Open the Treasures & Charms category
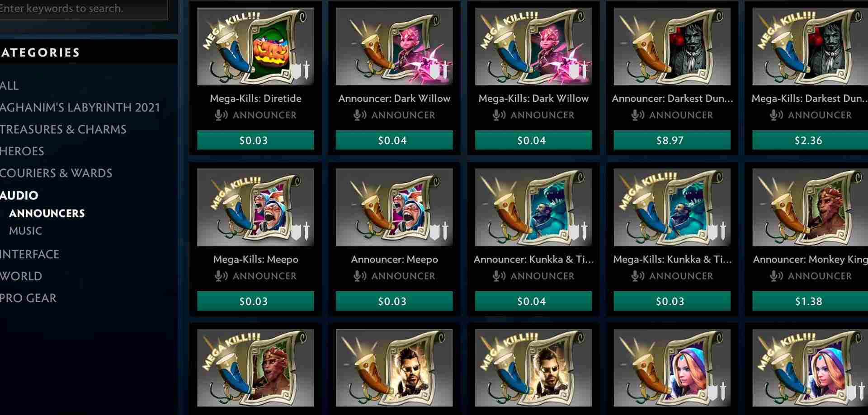Image resolution: width=868 pixels, height=415 pixels. coord(63,129)
